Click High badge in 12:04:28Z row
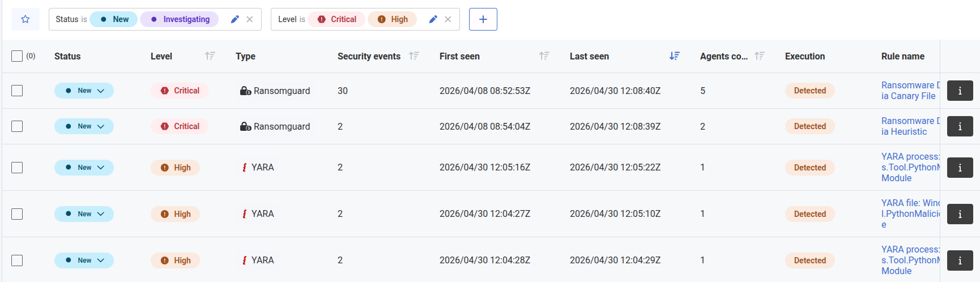Screen dimensions: 980x282 [x=175, y=260]
